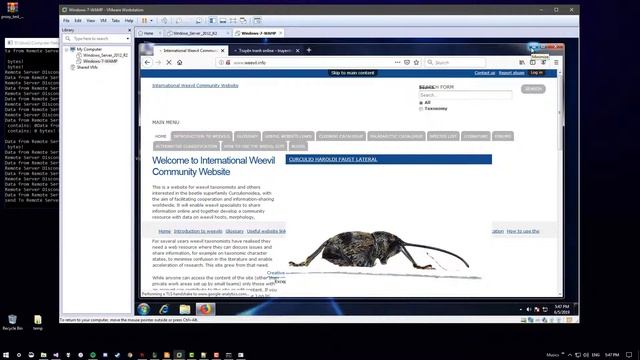Open the VMware VM menu
Viewport: 640px width, 360px height.
tap(103, 20)
